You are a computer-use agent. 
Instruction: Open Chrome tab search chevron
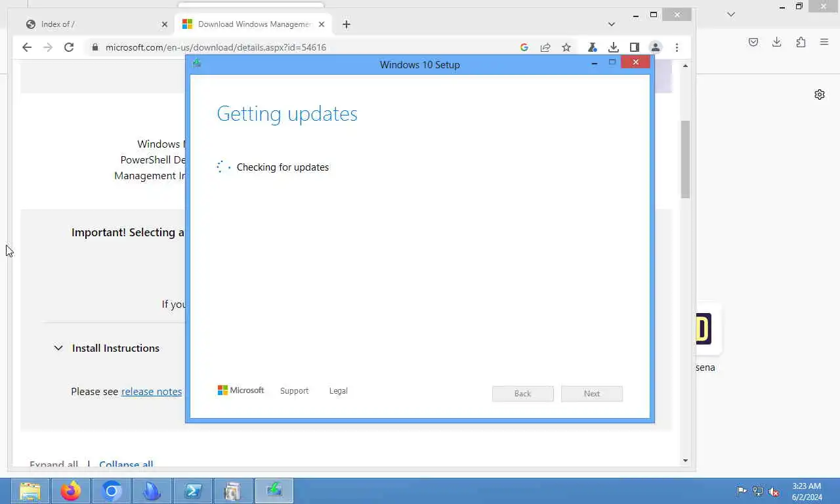click(x=612, y=24)
